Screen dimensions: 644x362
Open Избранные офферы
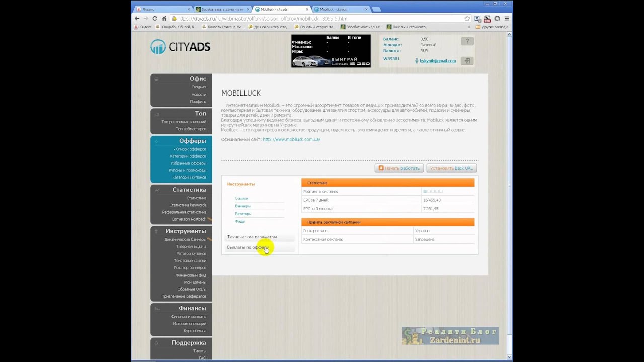188,163
